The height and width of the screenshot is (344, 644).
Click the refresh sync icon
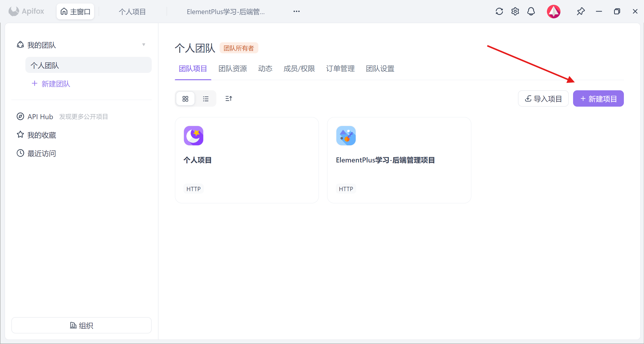(499, 12)
